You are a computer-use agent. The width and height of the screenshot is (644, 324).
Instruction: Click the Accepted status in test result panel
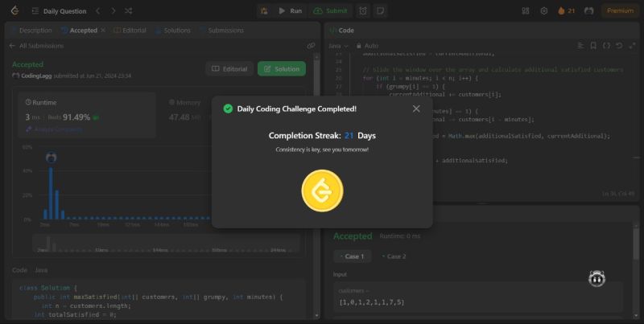point(353,236)
